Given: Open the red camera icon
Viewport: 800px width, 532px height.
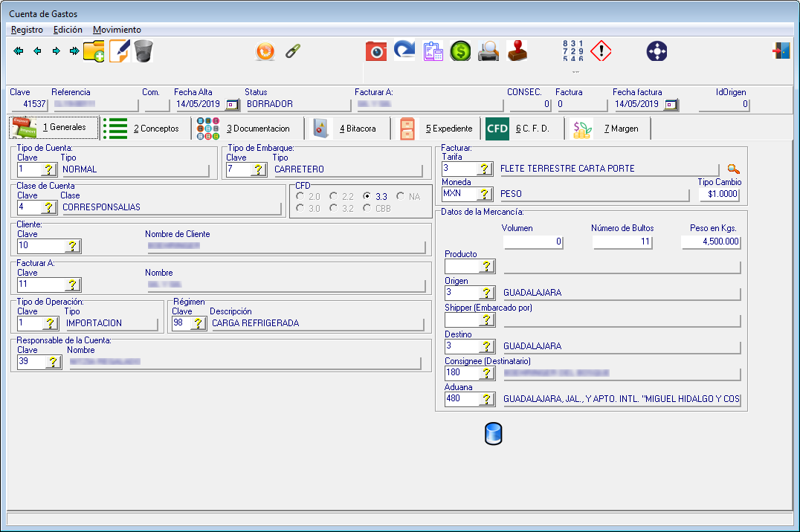Looking at the screenshot, I should pos(376,51).
